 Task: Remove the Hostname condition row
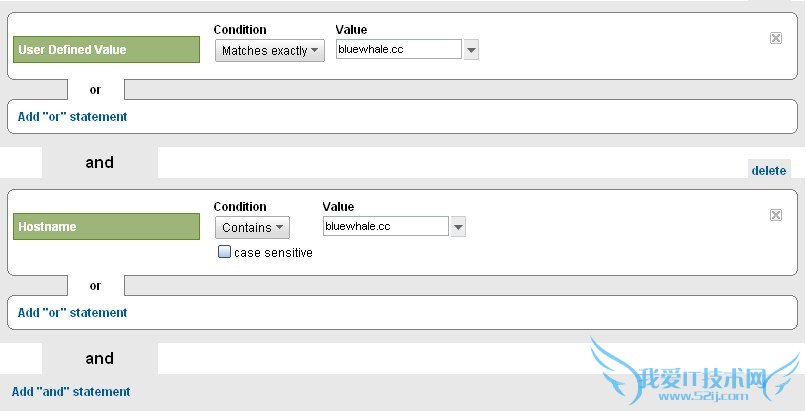pos(775,215)
